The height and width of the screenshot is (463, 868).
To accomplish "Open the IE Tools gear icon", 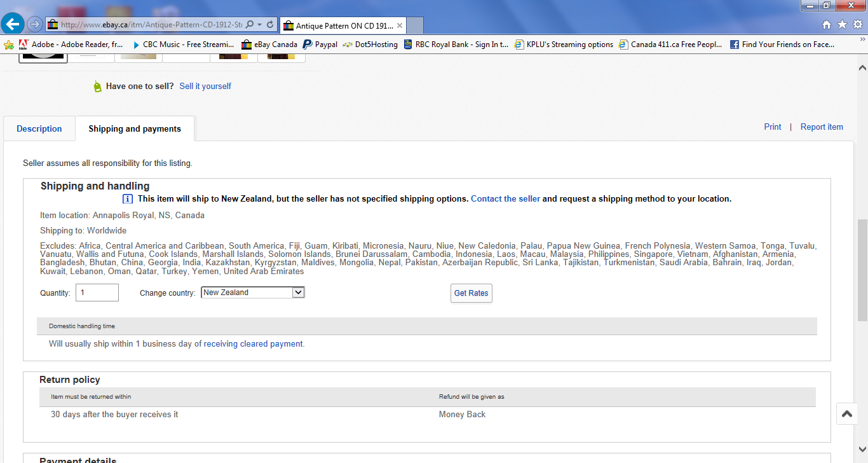I will pos(857,25).
